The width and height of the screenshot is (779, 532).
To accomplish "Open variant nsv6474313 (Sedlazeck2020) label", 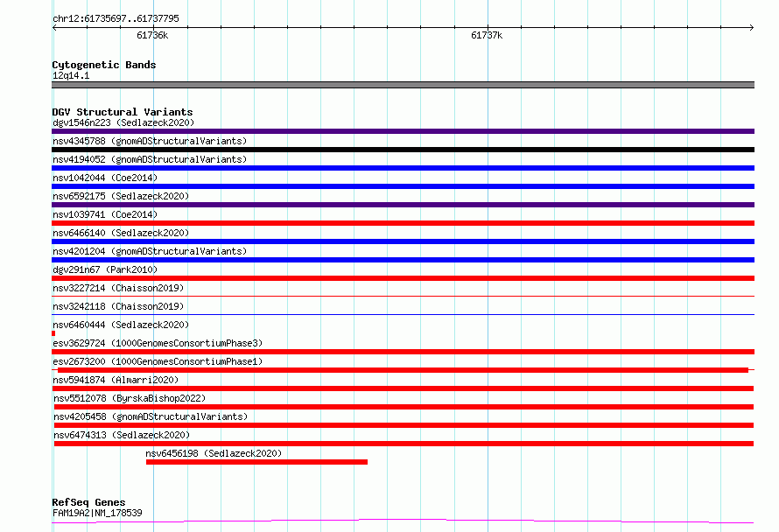I will pos(122,435).
